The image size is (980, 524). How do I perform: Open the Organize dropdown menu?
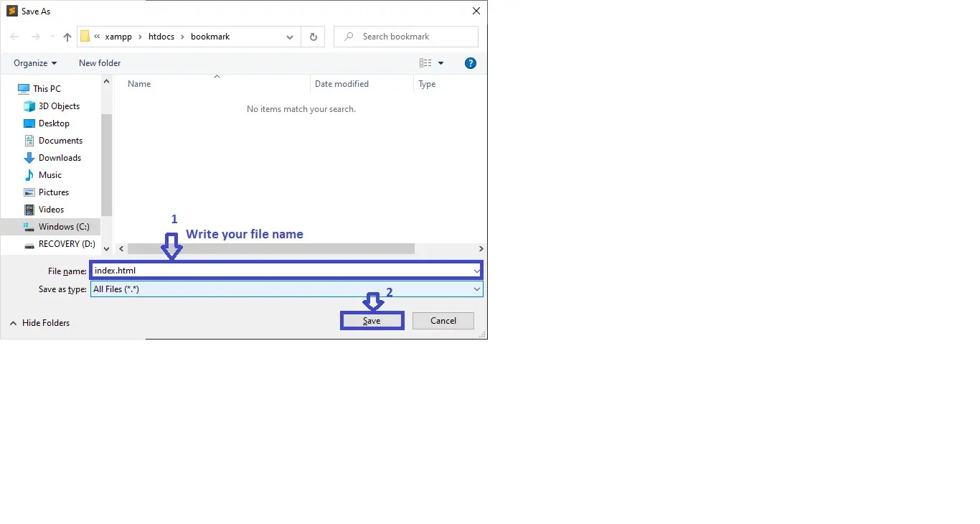pos(33,63)
